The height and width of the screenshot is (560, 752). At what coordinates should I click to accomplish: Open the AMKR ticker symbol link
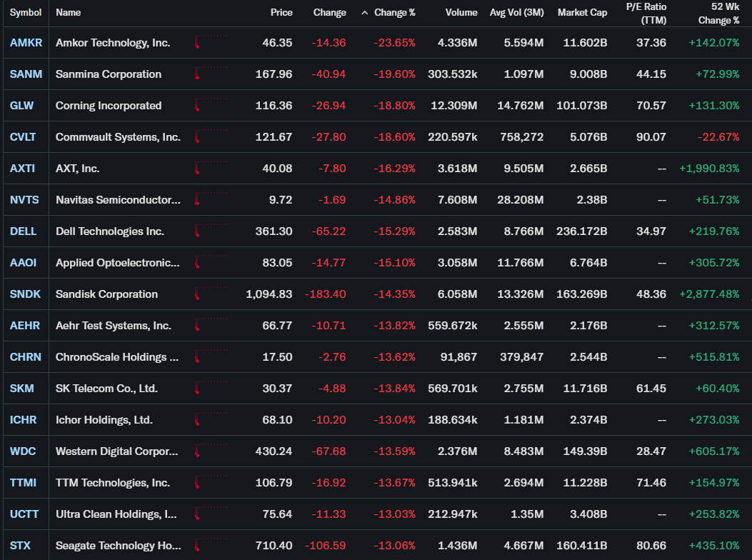[x=26, y=43]
